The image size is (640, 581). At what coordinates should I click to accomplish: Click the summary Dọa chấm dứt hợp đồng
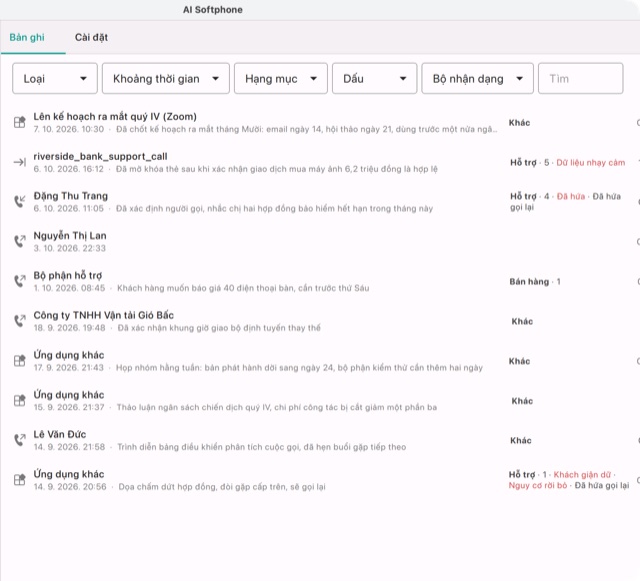click(x=222, y=487)
